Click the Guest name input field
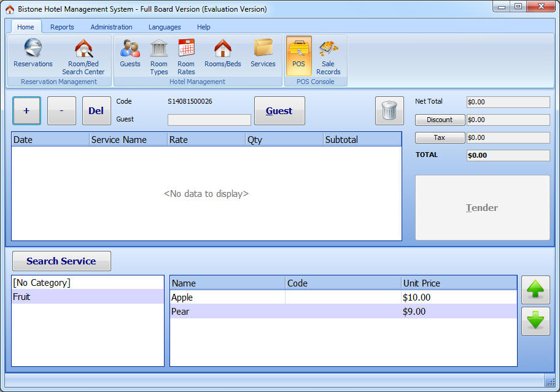The image size is (560, 392). coord(209,120)
